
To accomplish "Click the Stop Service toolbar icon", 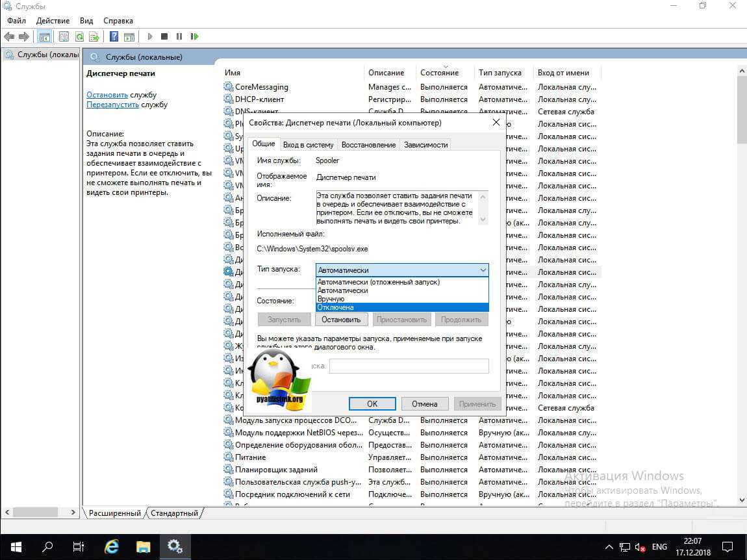I will point(164,37).
